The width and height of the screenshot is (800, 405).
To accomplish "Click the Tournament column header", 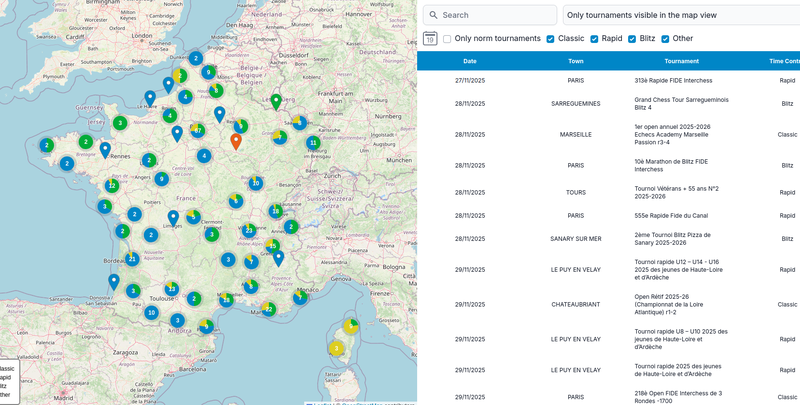I will point(681,61).
